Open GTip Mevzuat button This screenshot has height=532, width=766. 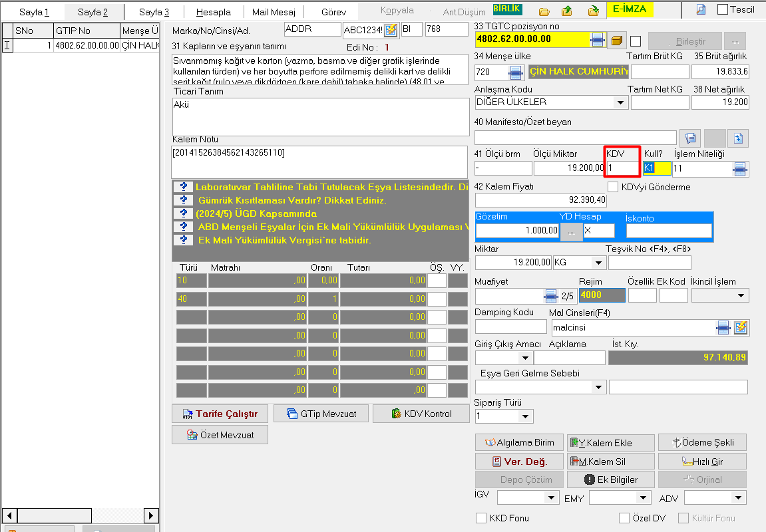coord(321,414)
